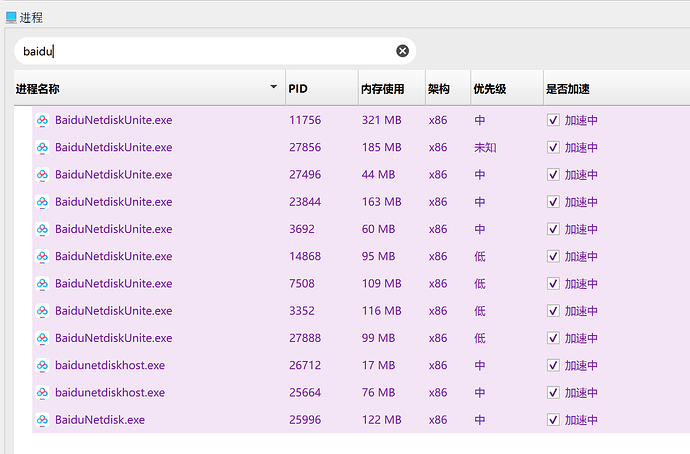Viewport: 690px width, 454px height.
Task: Click icon of baidunetdiskhost PID 25664
Action: tap(42, 393)
